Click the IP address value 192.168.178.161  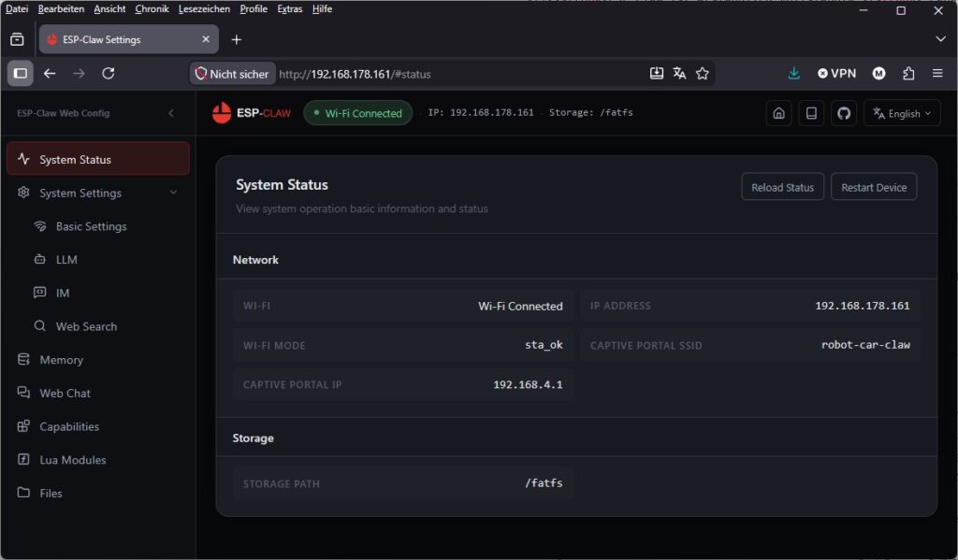[x=862, y=306]
